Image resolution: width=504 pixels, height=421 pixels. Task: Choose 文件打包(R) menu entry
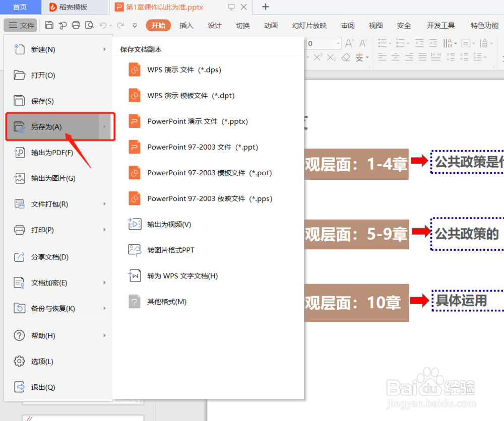pos(59,204)
